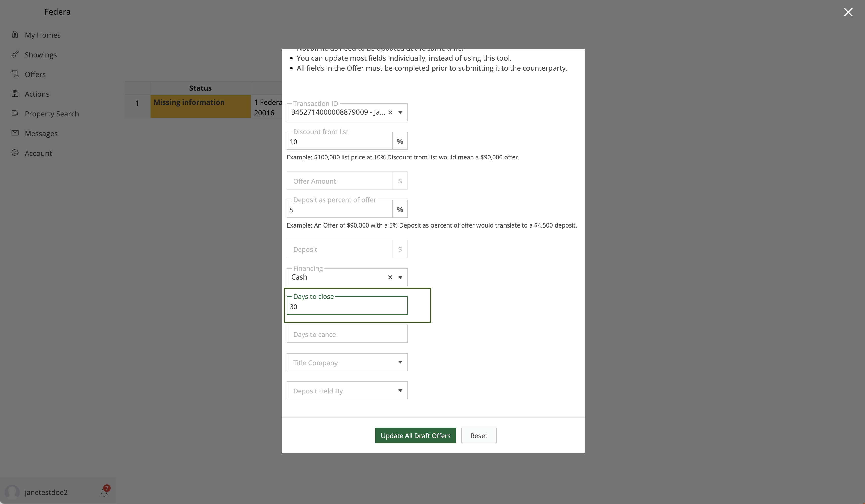Click the janetestdoe2 avatar icon
Image resolution: width=865 pixels, height=504 pixels.
tap(12, 492)
